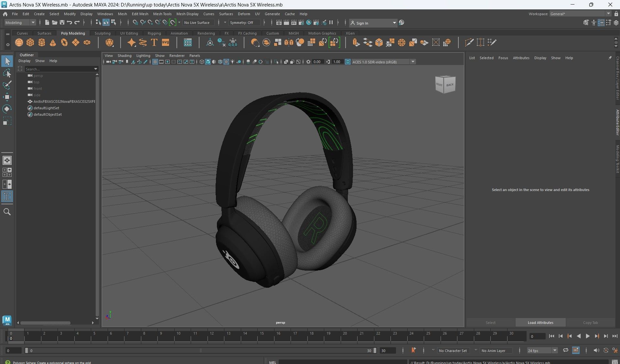Screen dimensions: 620x364
Task: Click No Live Surface field
Action: coord(198,23)
